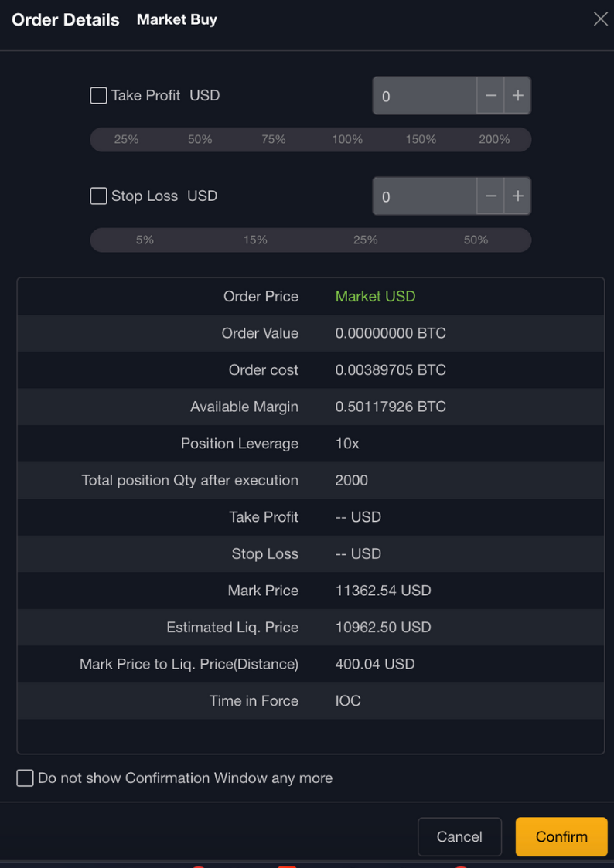Choose 200% take profit preset

494,140
